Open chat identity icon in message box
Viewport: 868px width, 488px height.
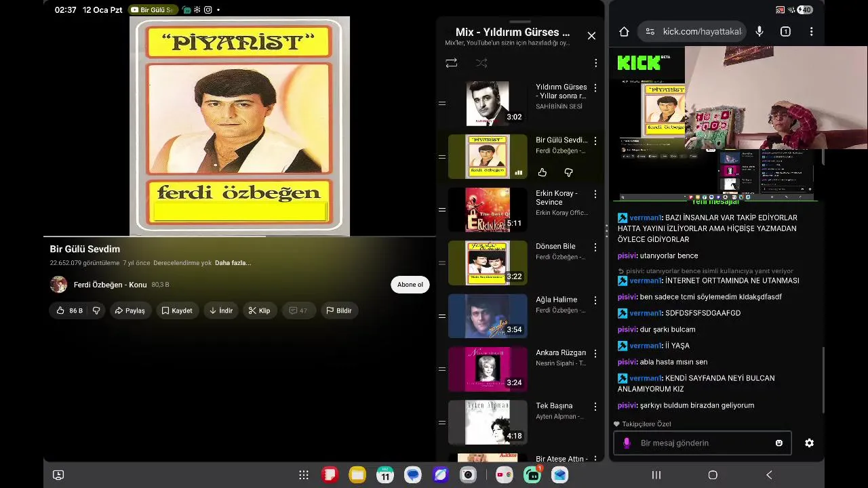(627, 443)
